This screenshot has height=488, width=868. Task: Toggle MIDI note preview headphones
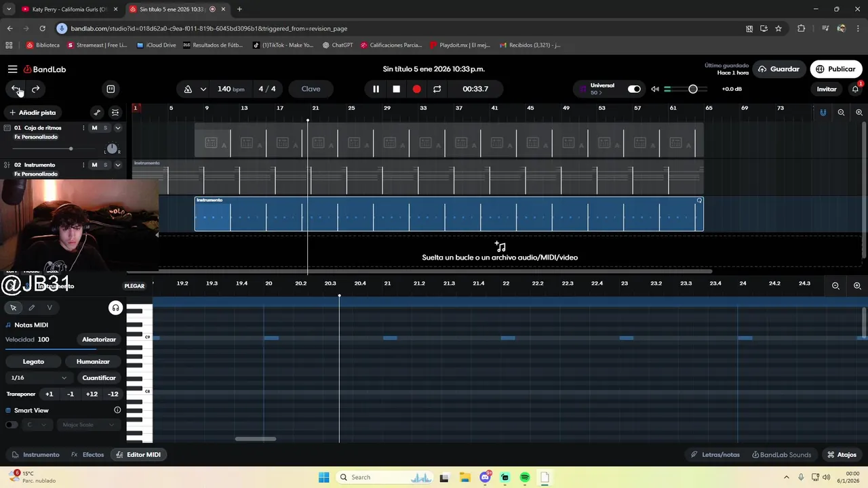tap(115, 308)
